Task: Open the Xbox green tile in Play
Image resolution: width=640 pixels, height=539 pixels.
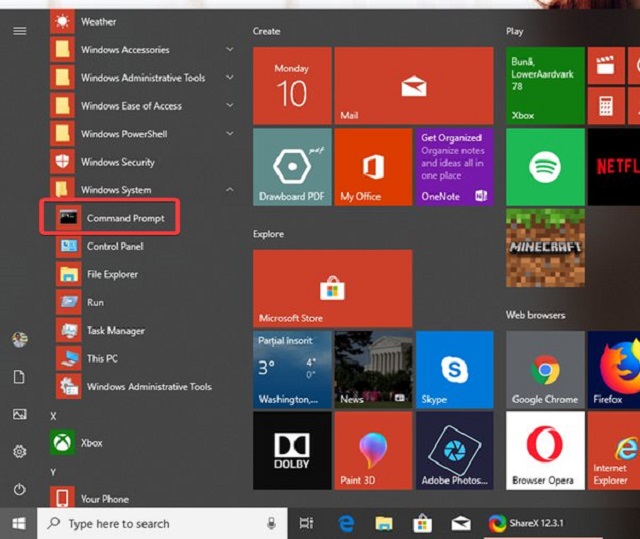Action: coord(545,86)
